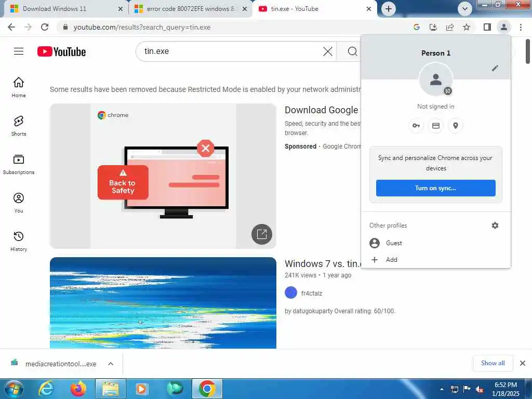Screen dimensions: 532x399
Task: Click the network tray icon
Action: point(454,389)
